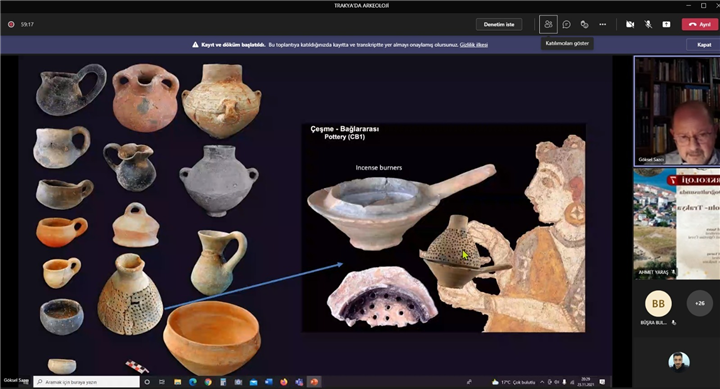Click the 'Çeşme - Bağlararası' slide title
The width and height of the screenshot is (720, 389).
pyautogui.click(x=344, y=129)
